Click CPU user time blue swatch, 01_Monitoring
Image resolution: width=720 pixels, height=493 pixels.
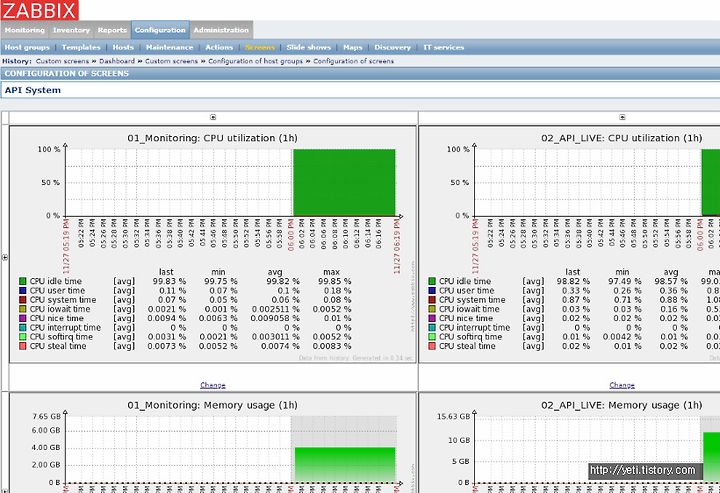(23, 291)
